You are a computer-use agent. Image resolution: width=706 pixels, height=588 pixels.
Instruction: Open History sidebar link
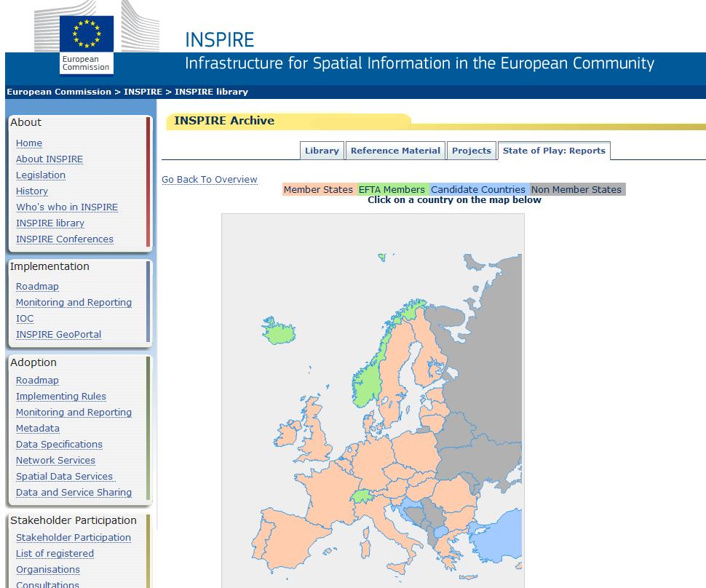point(31,191)
